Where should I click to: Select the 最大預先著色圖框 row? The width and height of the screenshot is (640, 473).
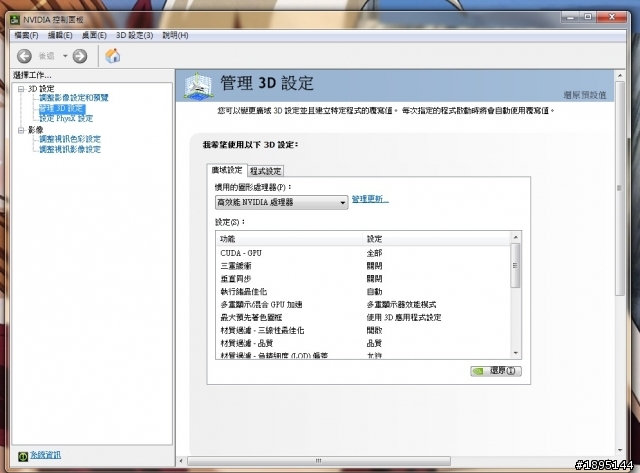(363, 318)
